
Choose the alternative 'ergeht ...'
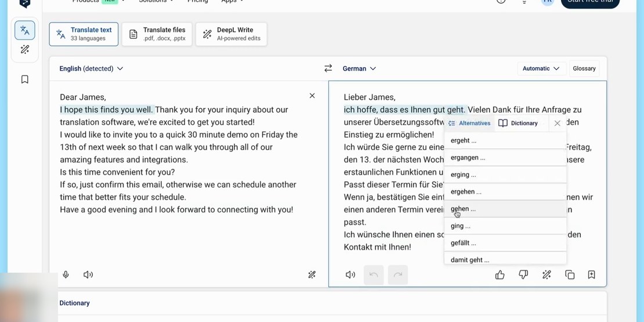click(505, 140)
